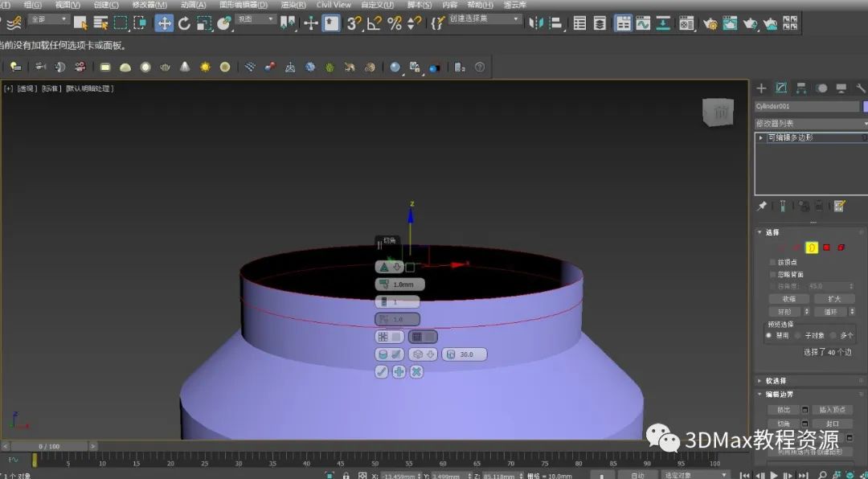Confirm chamfer with the OK checkmark
This screenshot has width=868, height=479.
click(382, 371)
